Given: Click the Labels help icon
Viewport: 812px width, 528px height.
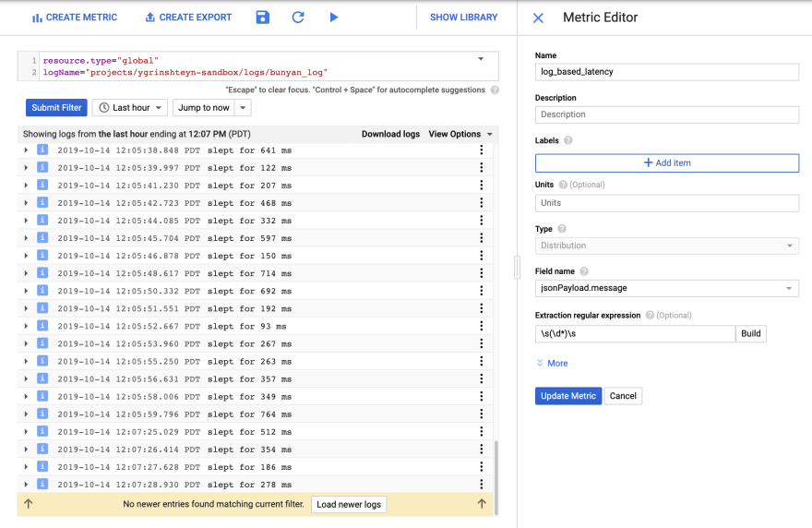Looking at the screenshot, I should [568, 140].
